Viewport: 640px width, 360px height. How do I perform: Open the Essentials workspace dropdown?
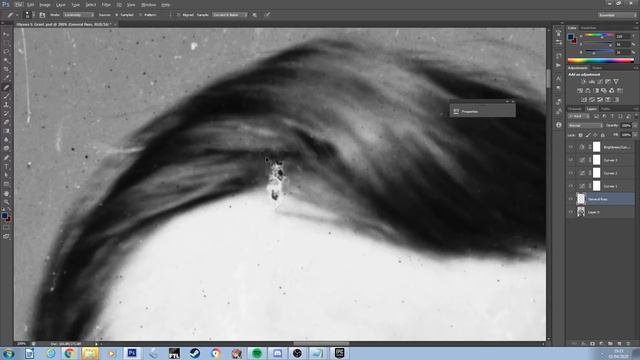(x=617, y=15)
